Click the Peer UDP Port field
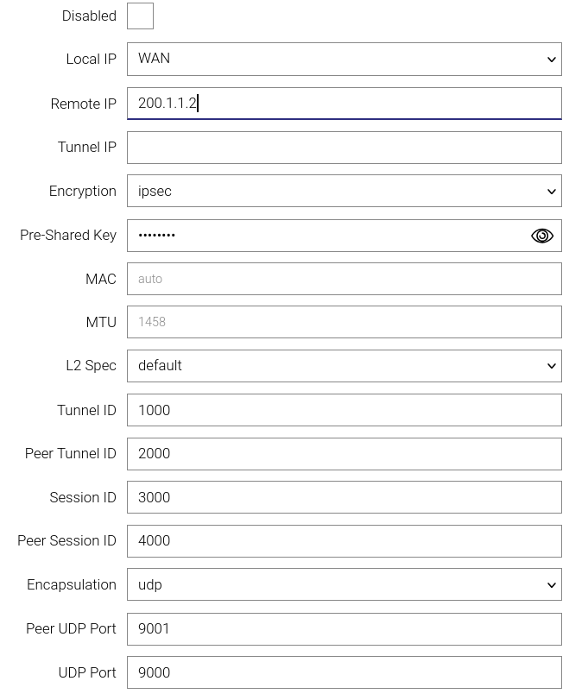 coord(344,628)
